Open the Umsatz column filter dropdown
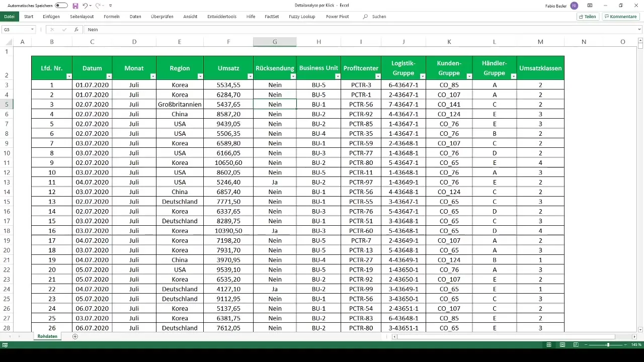 [x=249, y=76]
